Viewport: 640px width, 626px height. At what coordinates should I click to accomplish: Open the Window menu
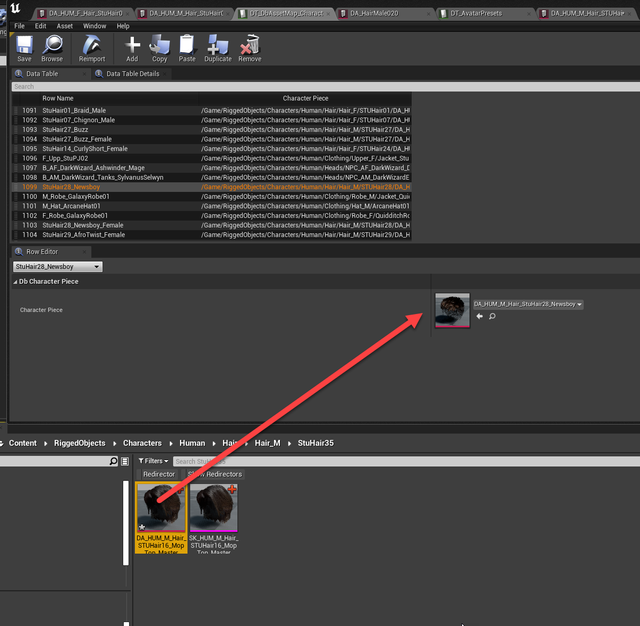coord(94,26)
